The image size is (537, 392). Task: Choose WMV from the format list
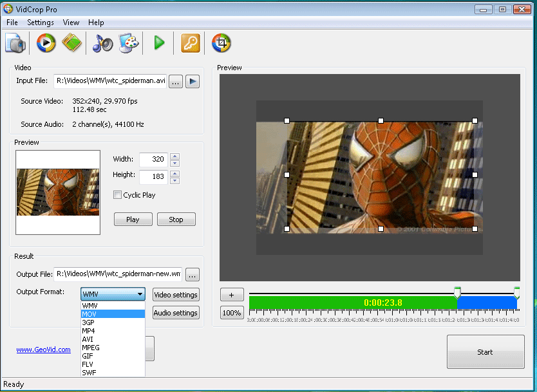tap(113, 306)
